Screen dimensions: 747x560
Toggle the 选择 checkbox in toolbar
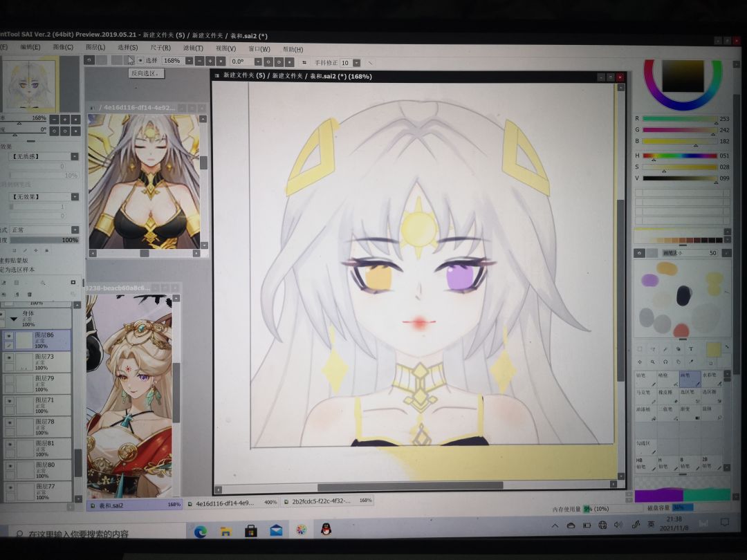(x=140, y=61)
